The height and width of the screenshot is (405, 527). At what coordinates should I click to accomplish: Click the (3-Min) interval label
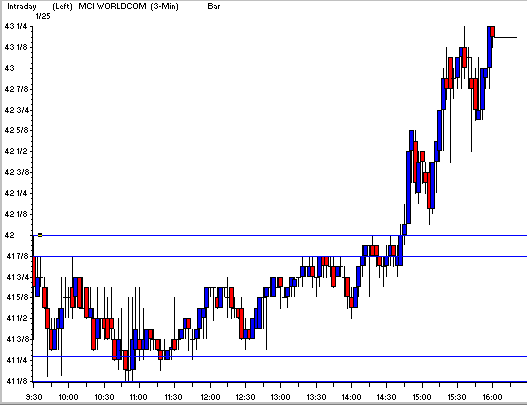point(164,6)
